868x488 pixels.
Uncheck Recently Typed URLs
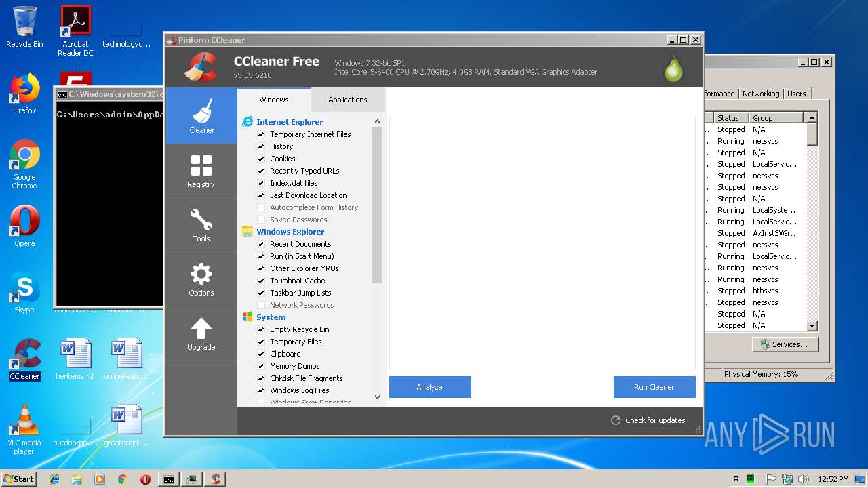[261, 171]
